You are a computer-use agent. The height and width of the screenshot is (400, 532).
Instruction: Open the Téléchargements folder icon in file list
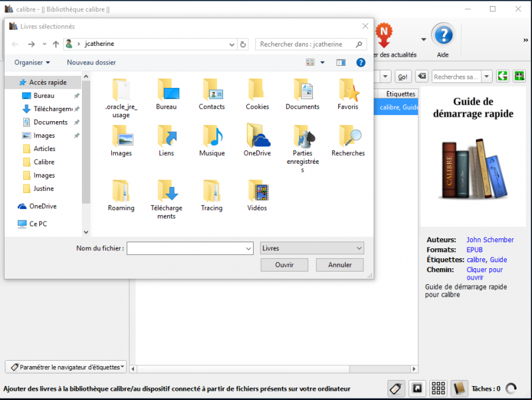(x=166, y=199)
